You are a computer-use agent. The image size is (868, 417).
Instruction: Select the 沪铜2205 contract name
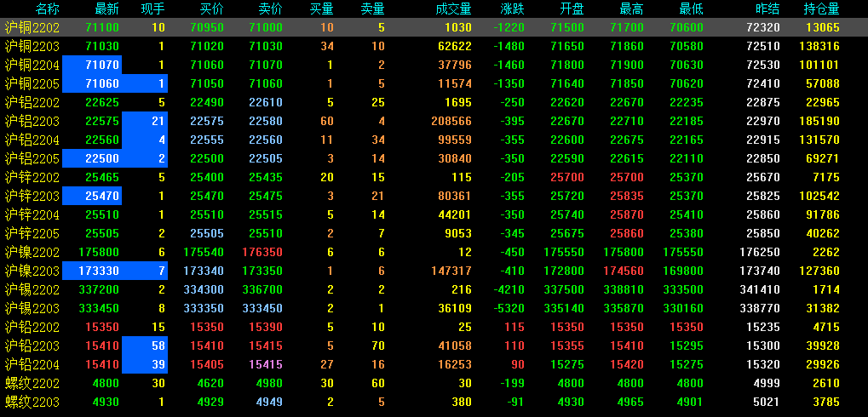32,83
